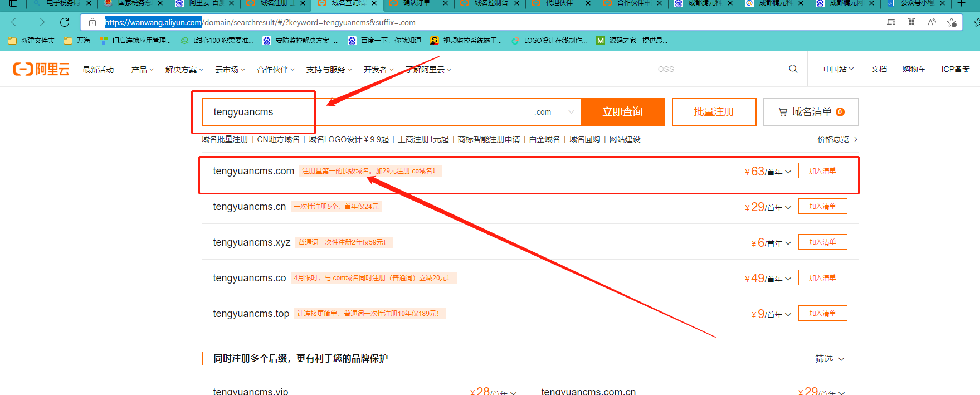Add tengyuancms.cn to list via 加入清单
The width and height of the screenshot is (980, 395).
coord(822,207)
